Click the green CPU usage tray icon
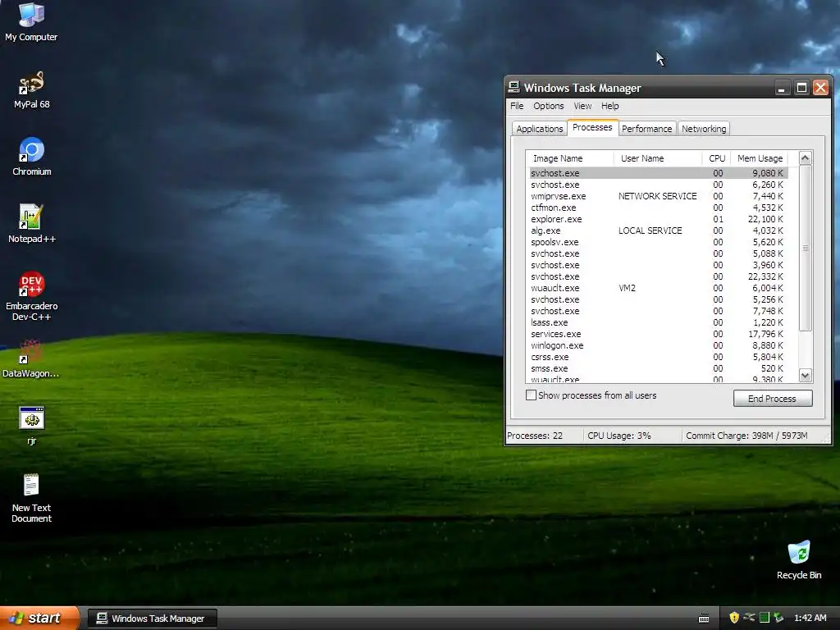Screen dimensions: 840x630 (x=765, y=618)
